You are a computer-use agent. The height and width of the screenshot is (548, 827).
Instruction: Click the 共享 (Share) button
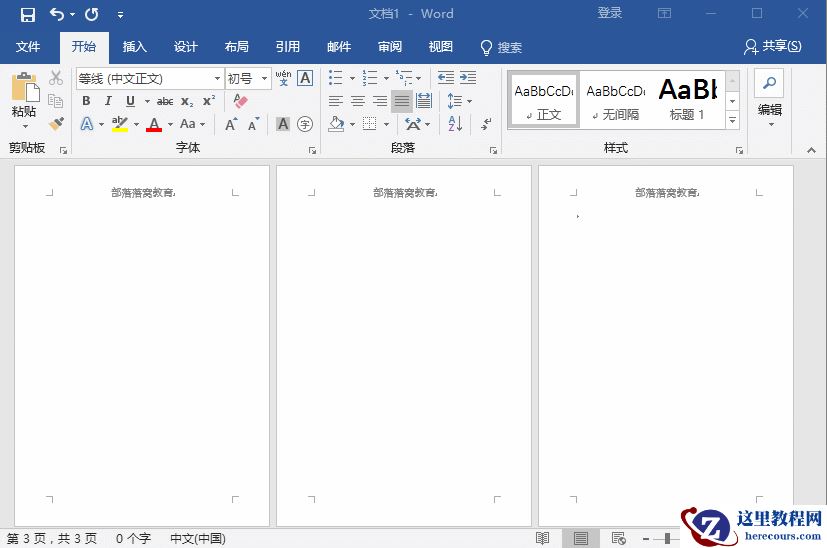(773, 47)
